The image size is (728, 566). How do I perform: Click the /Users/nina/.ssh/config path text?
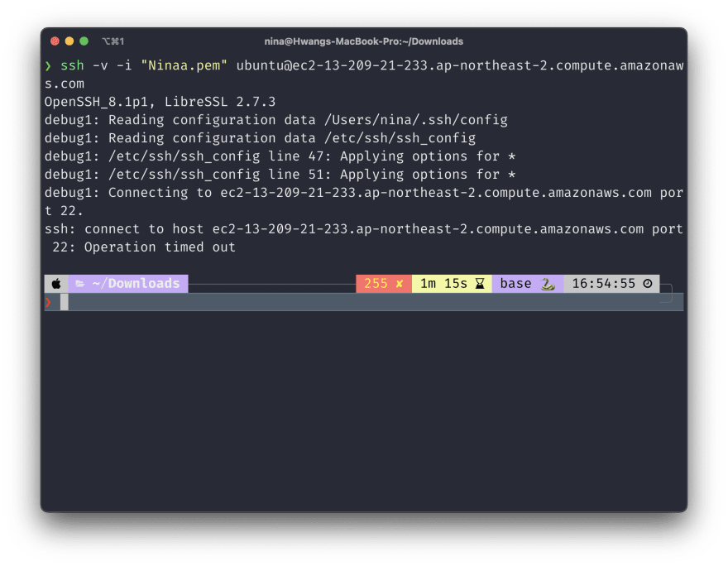(415, 120)
